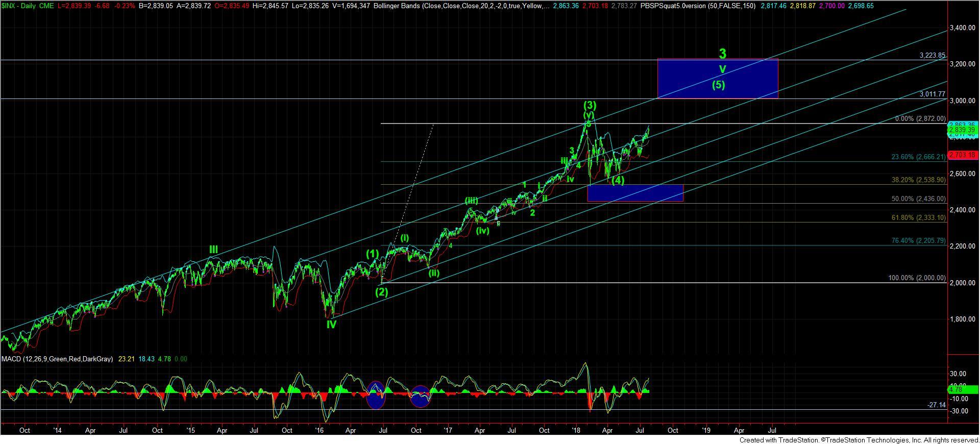Click the red 2,703.18 price tag

[963, 155]
